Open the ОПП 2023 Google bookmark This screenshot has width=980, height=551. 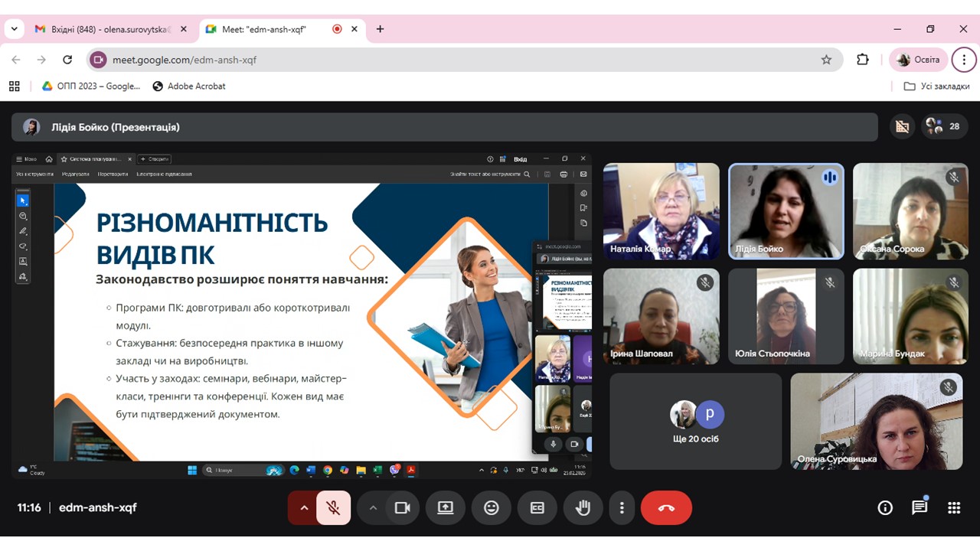91,86
